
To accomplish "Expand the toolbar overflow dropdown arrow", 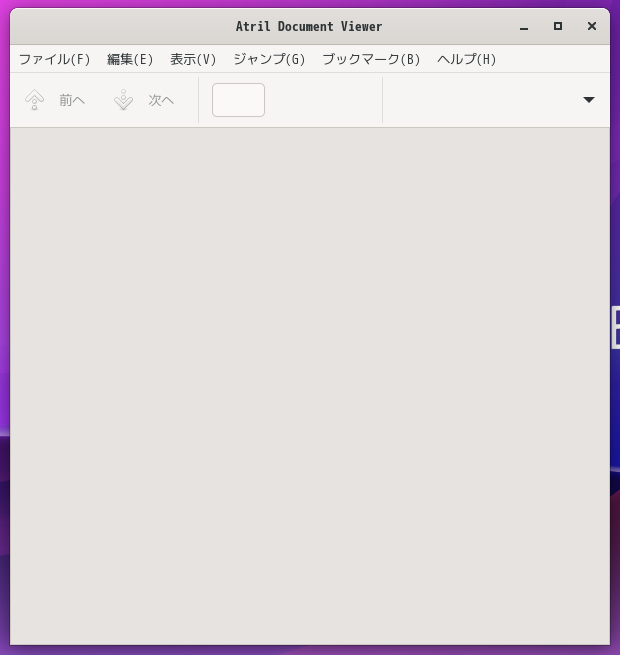I will [x=589, y=100].
